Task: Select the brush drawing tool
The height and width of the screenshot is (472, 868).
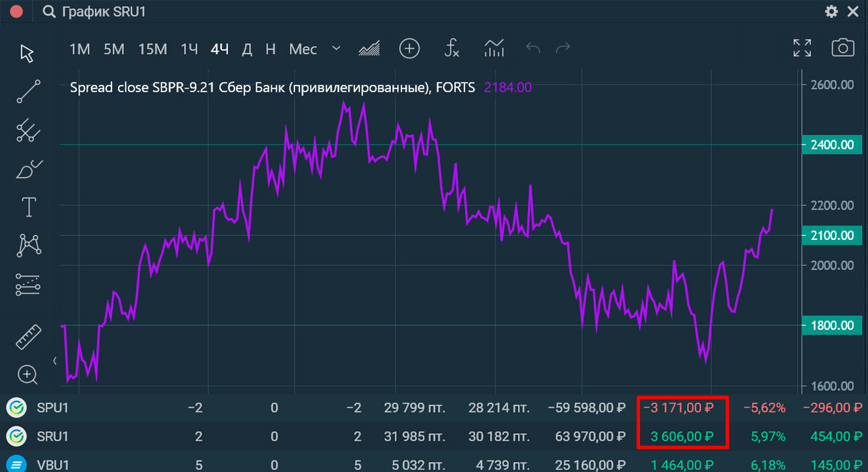Action: (x=28, y=169)
